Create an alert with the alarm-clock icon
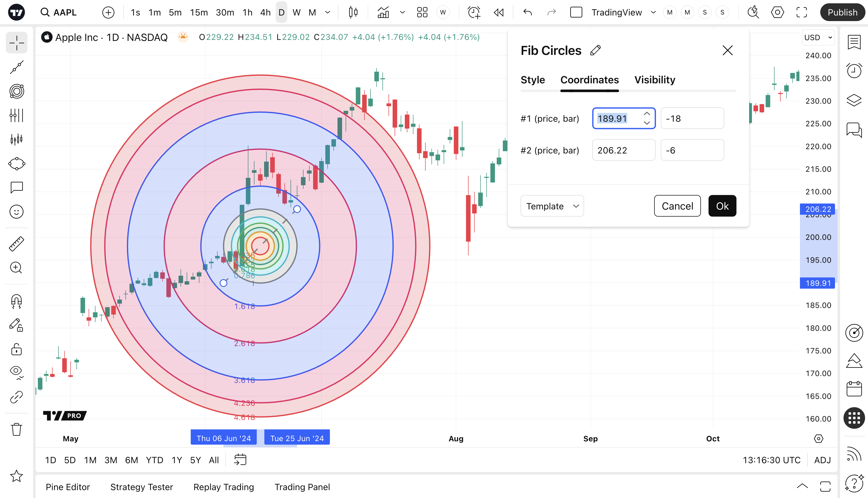 474,13
